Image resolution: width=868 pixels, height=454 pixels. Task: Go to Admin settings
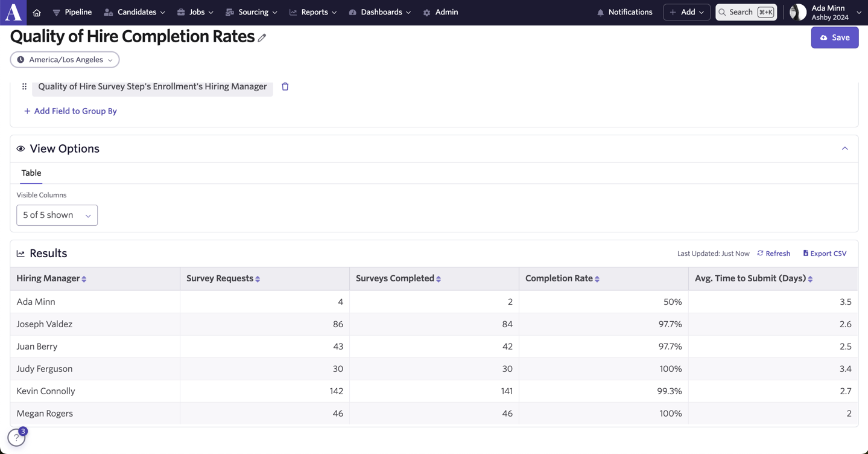tap(441, 12)
